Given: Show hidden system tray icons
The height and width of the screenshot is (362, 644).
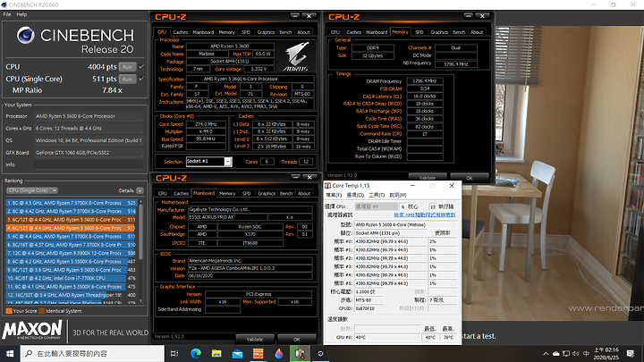Looking at the screenshot, I should (546, 353).
